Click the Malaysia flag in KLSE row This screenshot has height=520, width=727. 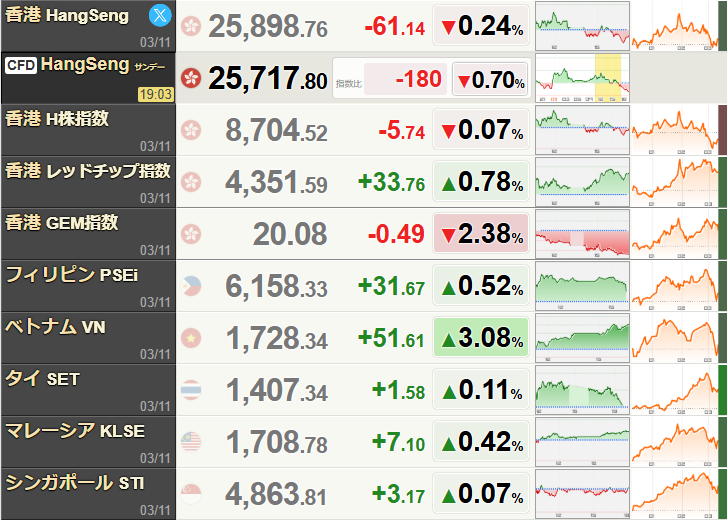click(191, 442)
